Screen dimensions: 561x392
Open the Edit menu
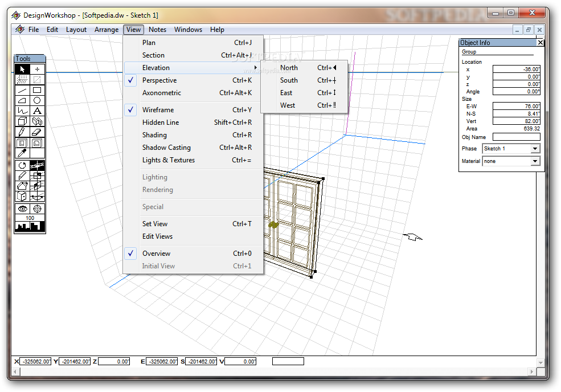click(52, 30)
